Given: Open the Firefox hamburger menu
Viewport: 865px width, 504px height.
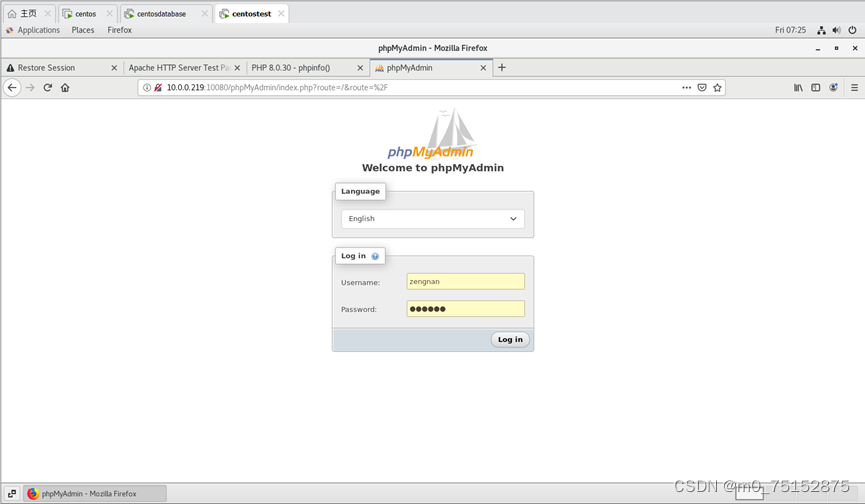Looking at the screenshot, I should (x=854, y=88).
